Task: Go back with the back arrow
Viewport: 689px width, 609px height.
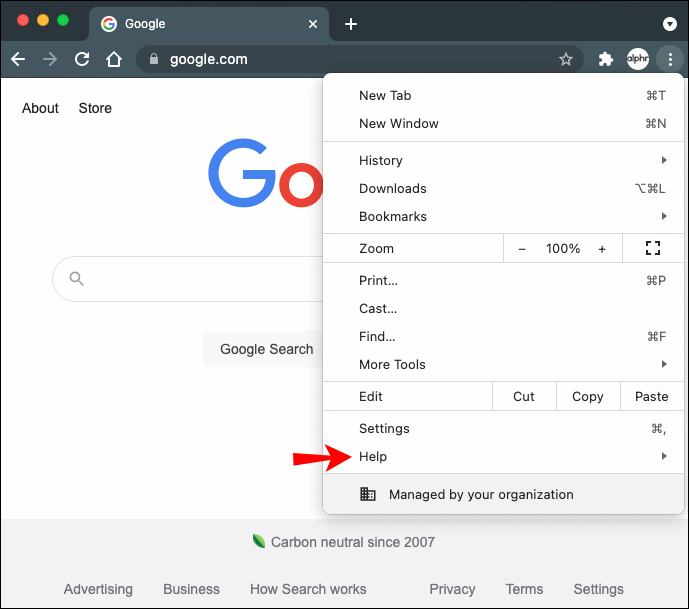Action: point(18,59)
